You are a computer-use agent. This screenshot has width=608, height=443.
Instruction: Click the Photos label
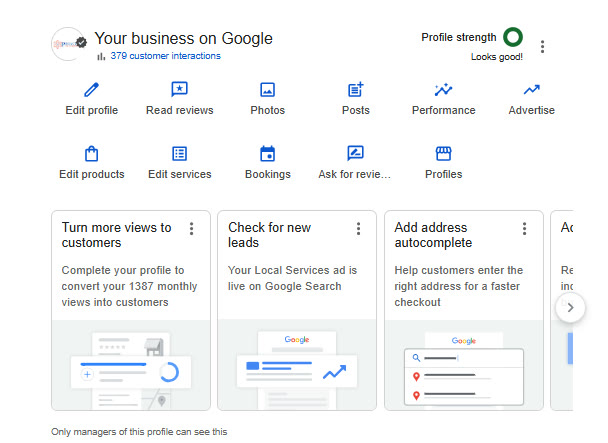coord(268,110)
